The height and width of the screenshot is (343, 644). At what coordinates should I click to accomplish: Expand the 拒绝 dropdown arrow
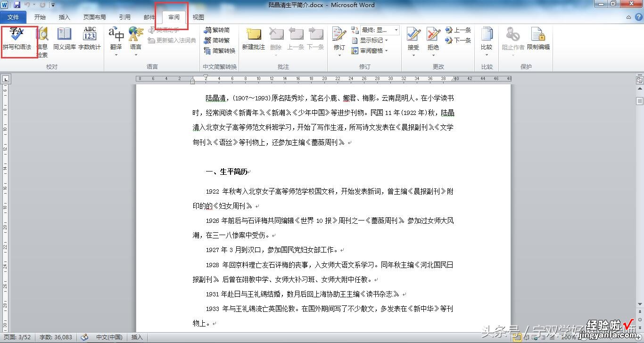click(x=433, y=55)
